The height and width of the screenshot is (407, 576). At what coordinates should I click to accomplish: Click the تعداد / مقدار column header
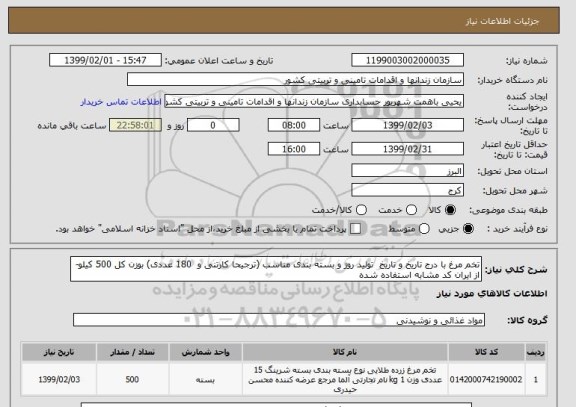[132, 352]
